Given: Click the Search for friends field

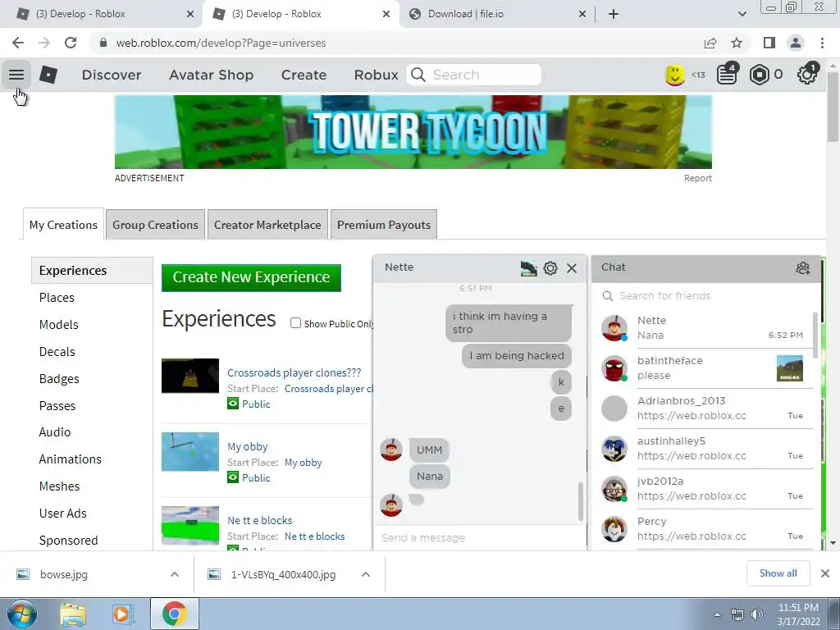Looking at the screenshot, I should (706, 295).
